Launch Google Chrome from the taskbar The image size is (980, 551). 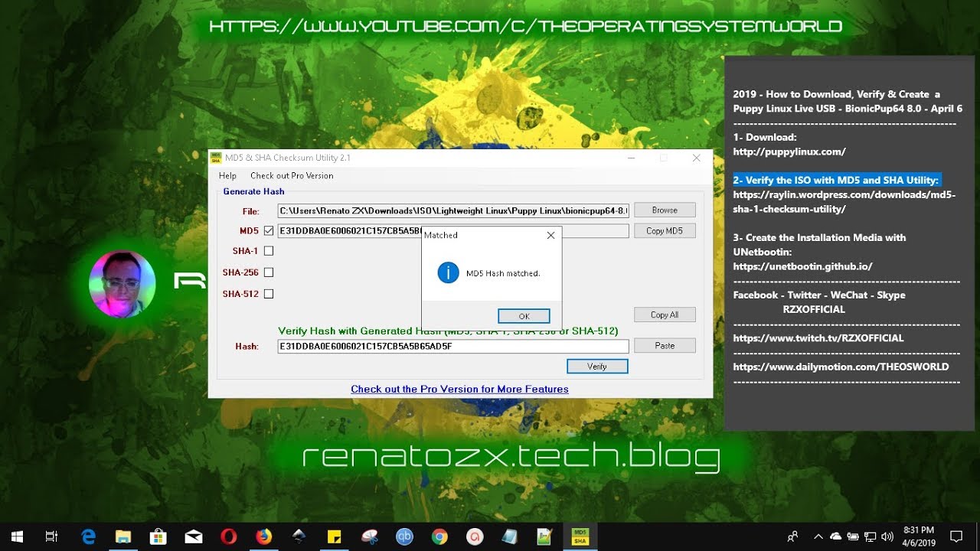(439, 536)
